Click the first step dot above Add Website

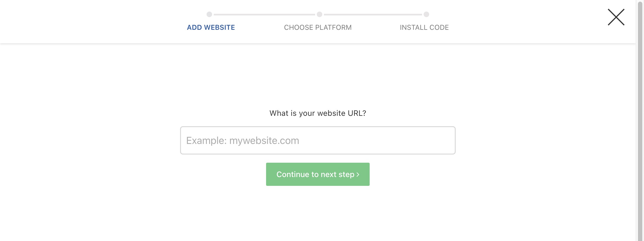209,14
